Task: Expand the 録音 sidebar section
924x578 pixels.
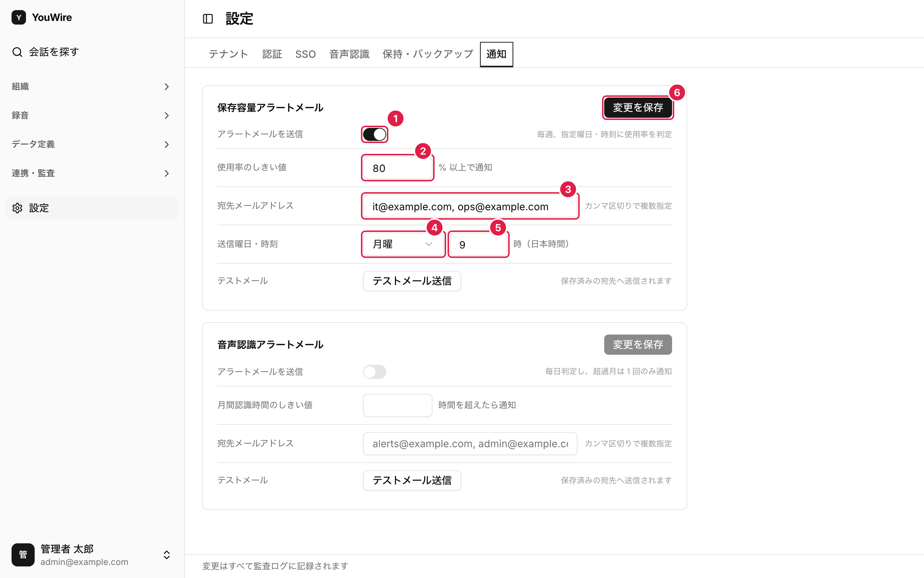Action: [x=92, y=116]
